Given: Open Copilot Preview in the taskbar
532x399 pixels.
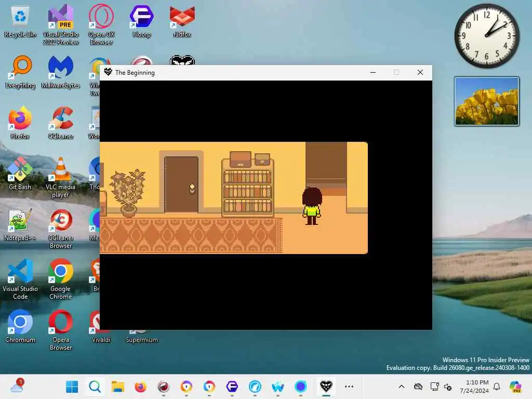Looking at the screenshot, I should (515, 387).
